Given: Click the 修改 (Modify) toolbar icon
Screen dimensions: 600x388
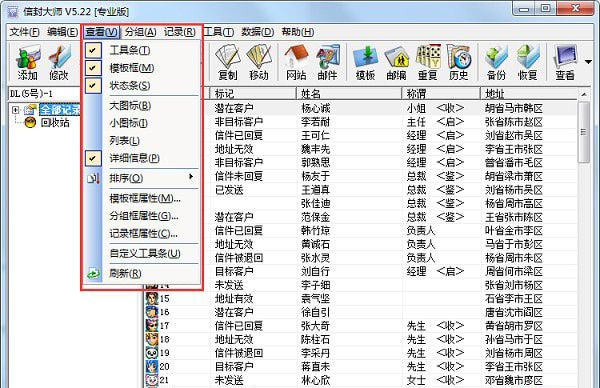Looking at the screenshot, I should click(59, 62).
